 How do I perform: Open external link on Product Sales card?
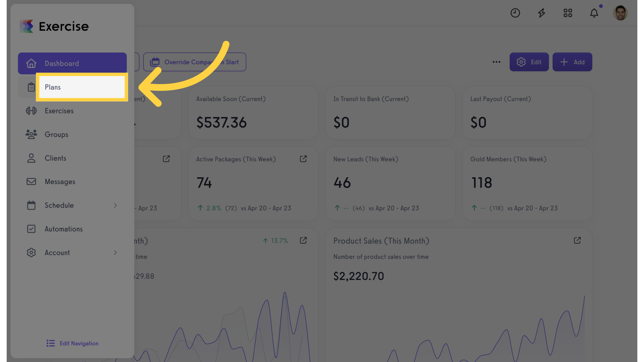(577, 241)
